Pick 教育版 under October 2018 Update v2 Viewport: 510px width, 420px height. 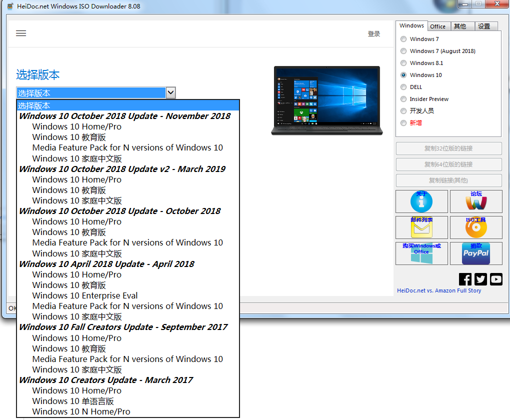pos(128,190)
